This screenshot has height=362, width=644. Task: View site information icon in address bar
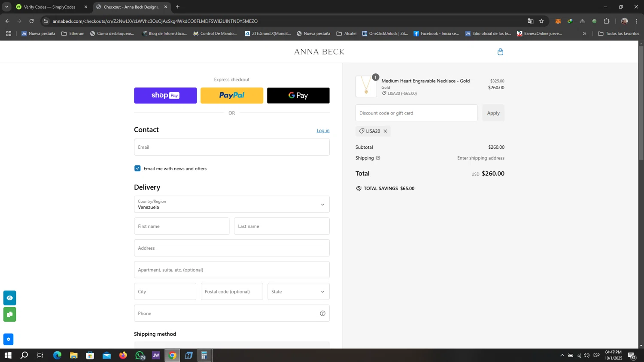click(x=46, y=21)
